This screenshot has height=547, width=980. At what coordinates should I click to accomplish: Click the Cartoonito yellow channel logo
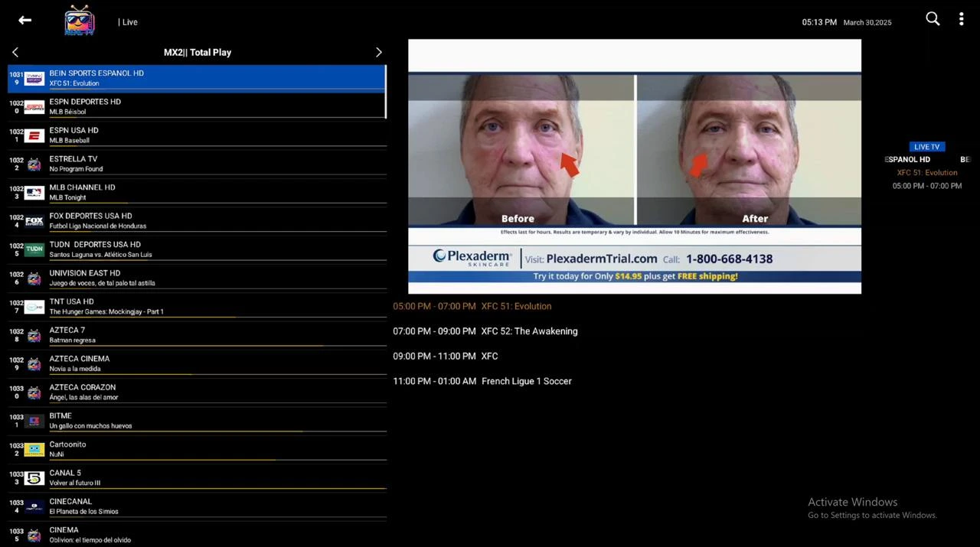34,450
